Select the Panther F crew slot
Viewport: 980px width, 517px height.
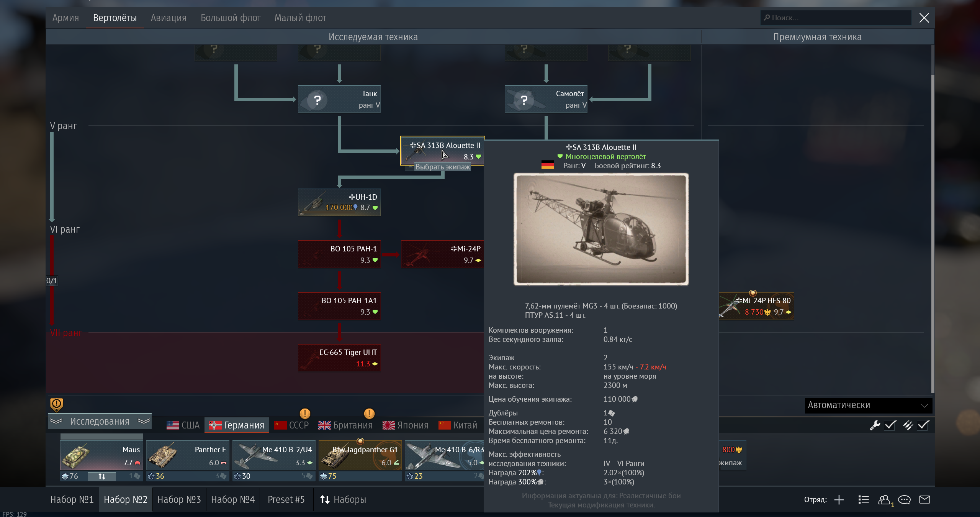pos(188,456)
